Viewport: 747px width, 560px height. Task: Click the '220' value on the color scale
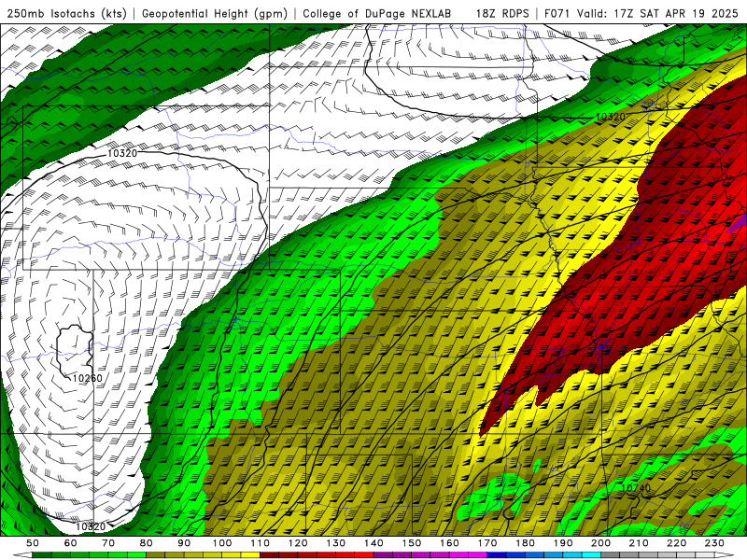(x=676, y=543)
